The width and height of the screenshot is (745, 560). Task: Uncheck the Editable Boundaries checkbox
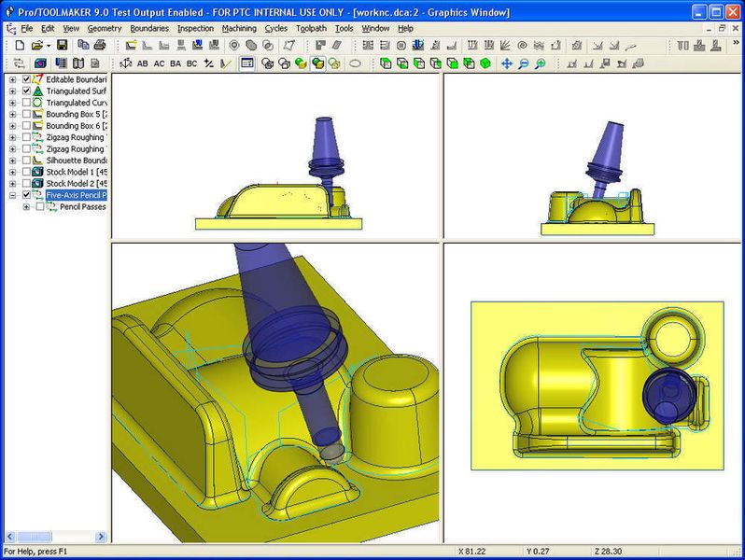coord(26,79)
